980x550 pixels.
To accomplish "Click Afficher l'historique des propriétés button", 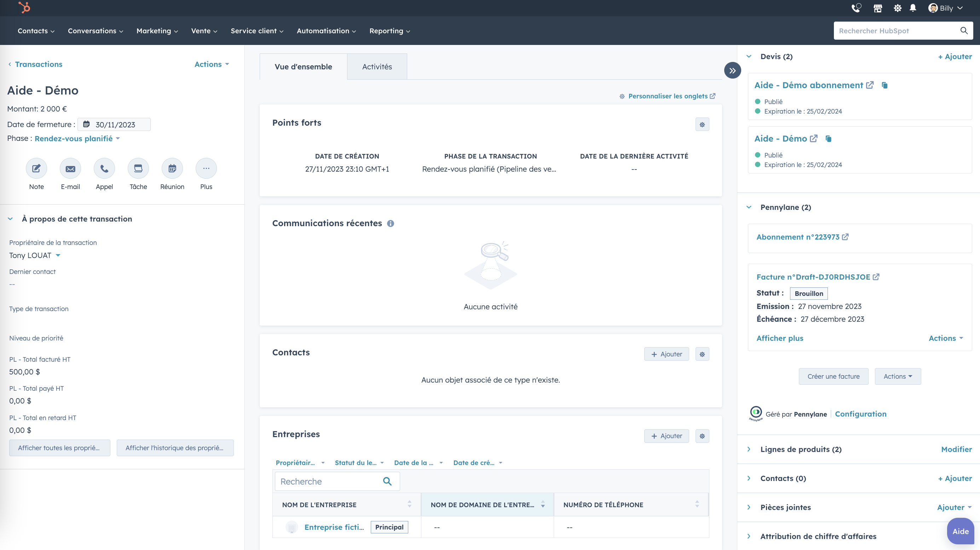I will 175,448.
